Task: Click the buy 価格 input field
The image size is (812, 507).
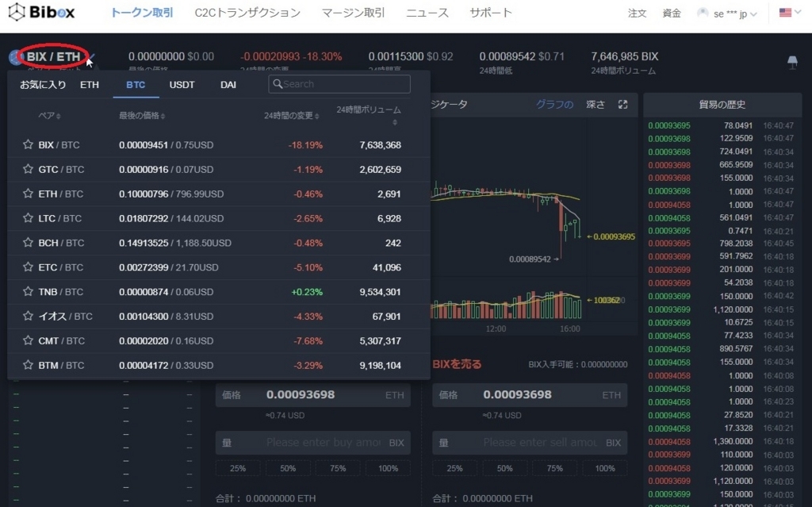Action: 312,395
